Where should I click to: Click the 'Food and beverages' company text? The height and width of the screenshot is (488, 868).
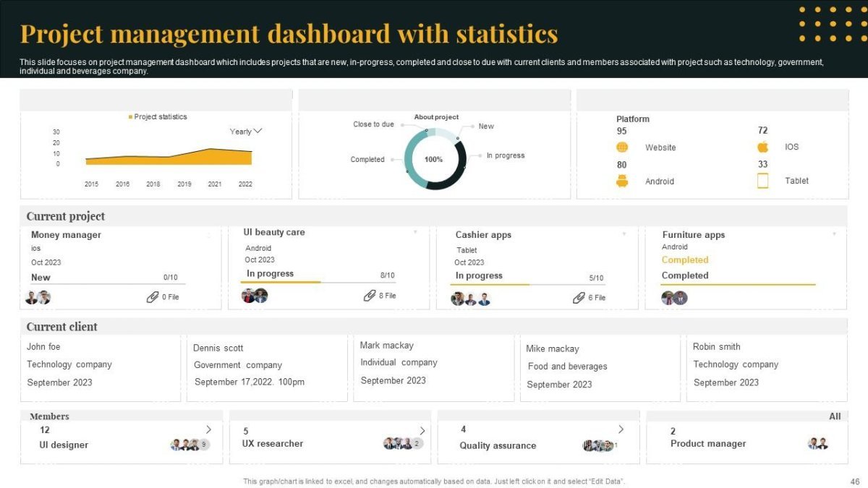[568, 367]
